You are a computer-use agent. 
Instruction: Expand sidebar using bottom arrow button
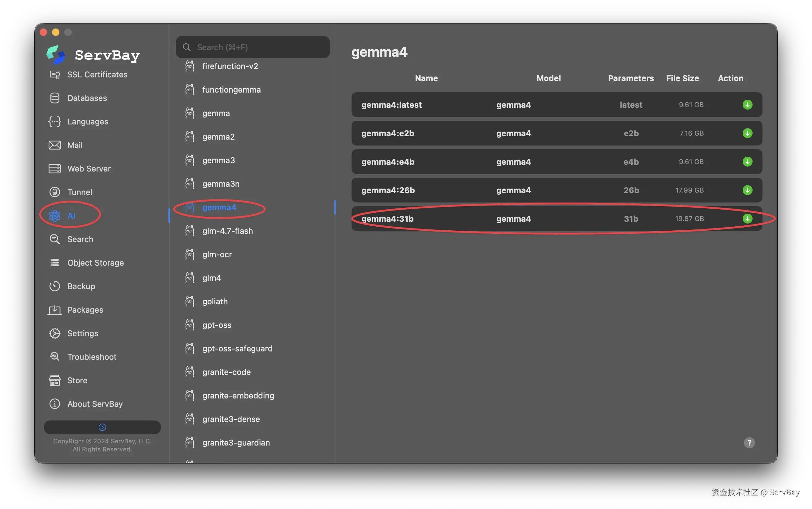tap(102, 427)
